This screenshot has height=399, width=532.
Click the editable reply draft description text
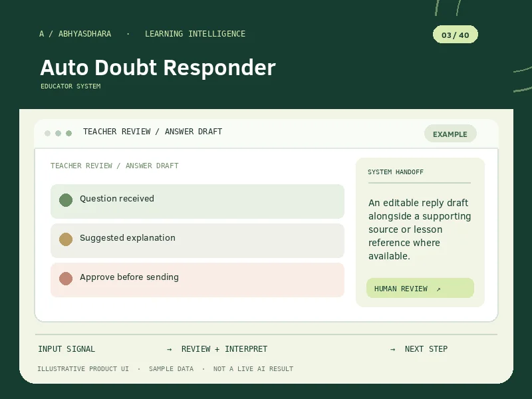pyautogui.click(x=420, y=229)
